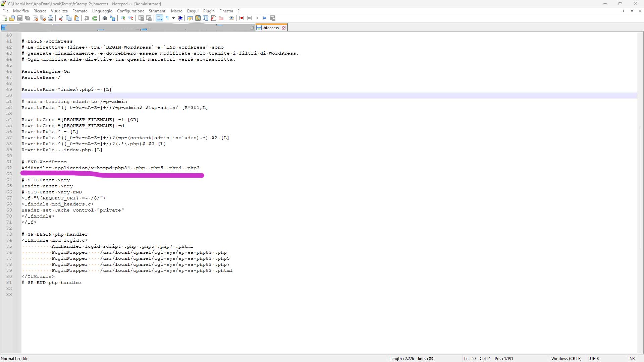
Task: Click the Zoom in magnifier icon
Action: 123,18
